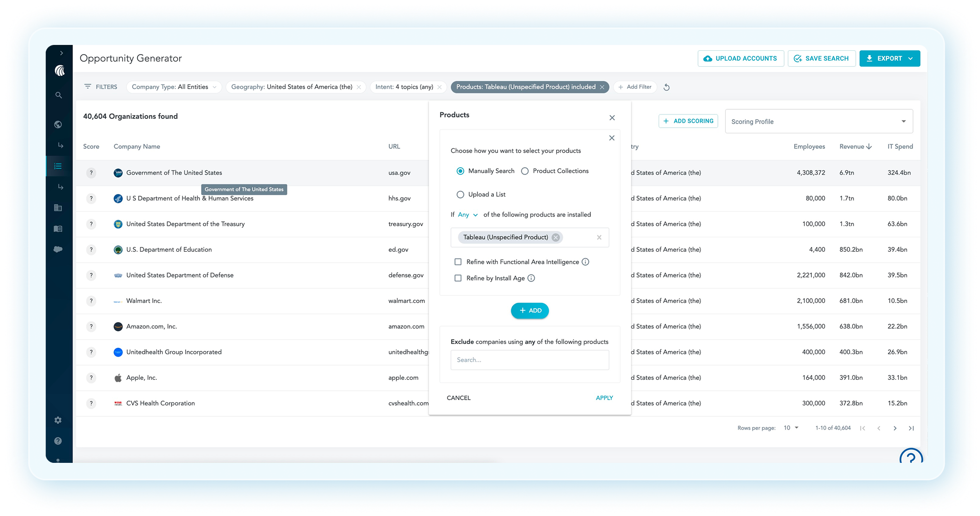Open the globe icon in the sidebar

(x=58, y=125)
